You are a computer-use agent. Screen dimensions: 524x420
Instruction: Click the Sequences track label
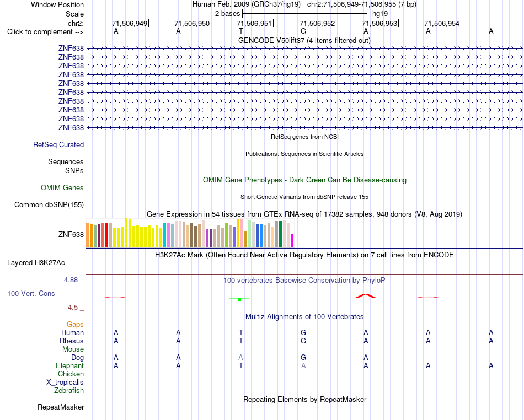[66, 161]
